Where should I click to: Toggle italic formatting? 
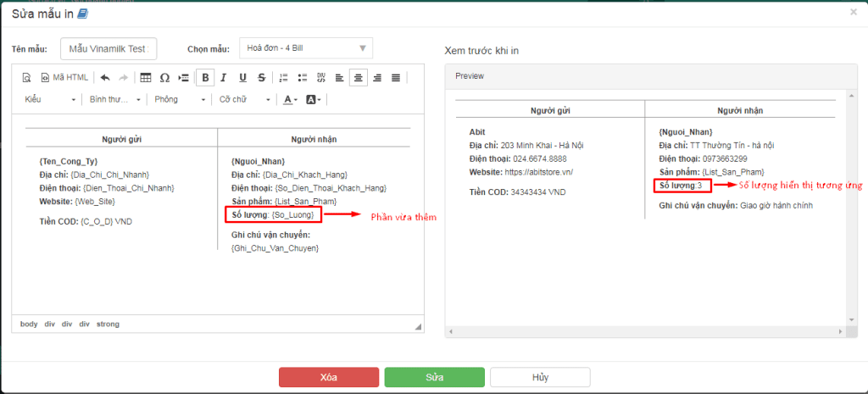pyautogui.click(x=224, y=78)
